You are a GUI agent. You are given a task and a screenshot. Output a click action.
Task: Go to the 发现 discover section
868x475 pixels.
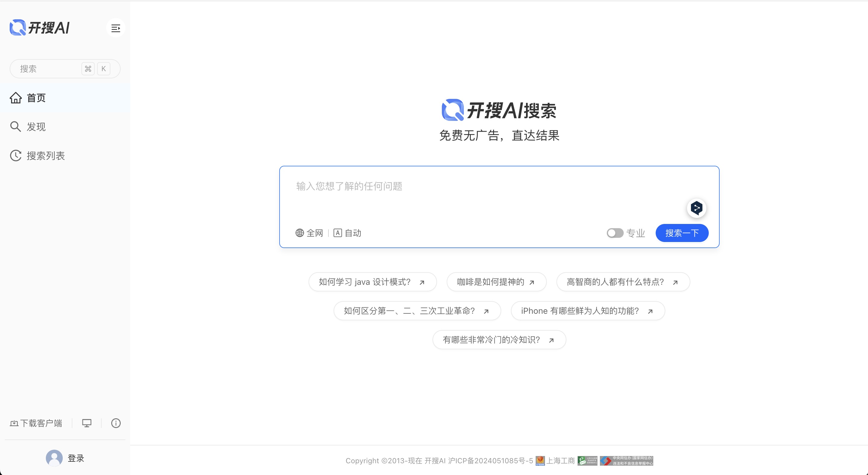tap(65, 127)
